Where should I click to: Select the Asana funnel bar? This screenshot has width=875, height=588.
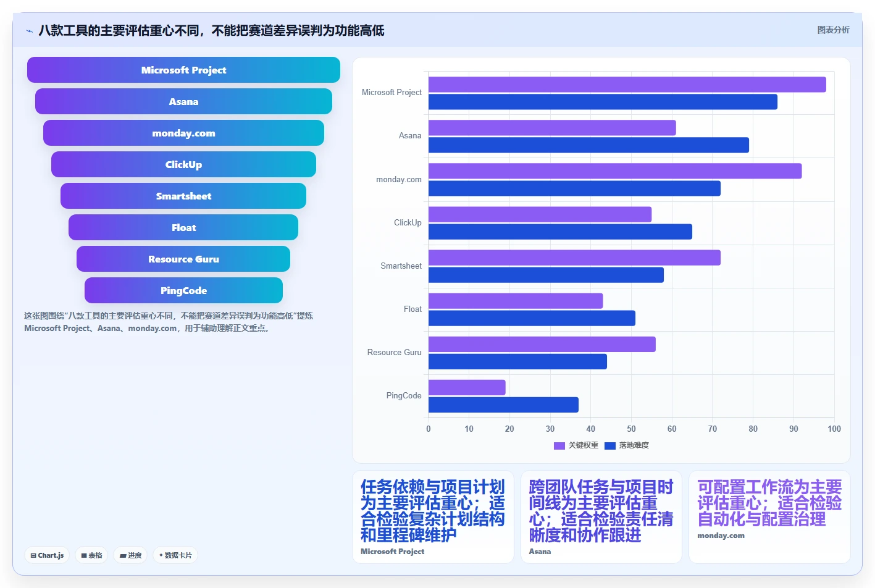183,101
